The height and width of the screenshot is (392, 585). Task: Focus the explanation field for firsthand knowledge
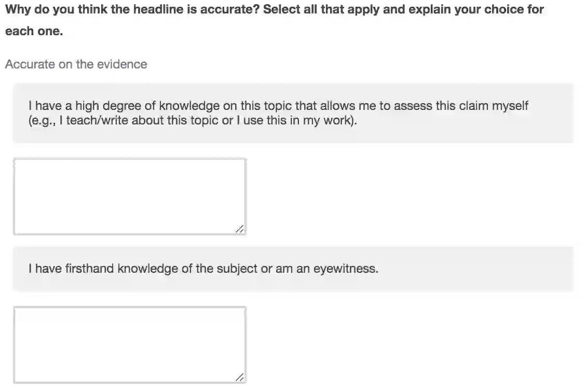tap(129, 345)
